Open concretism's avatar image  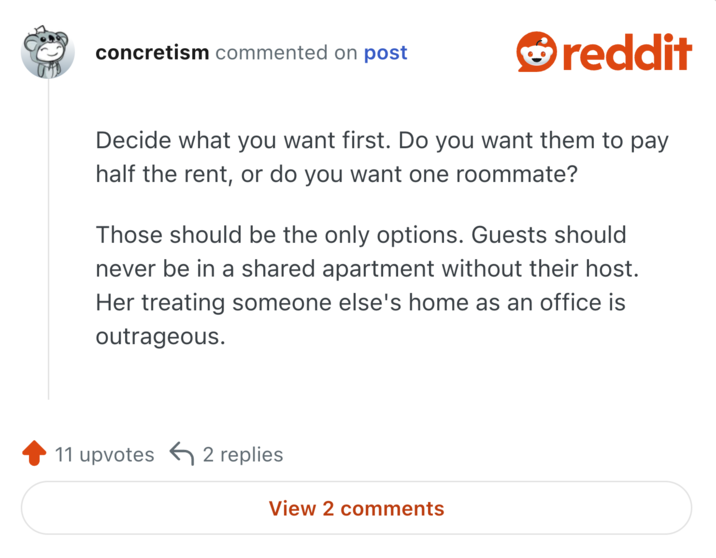pyautogui.click(x=47, y=52)
